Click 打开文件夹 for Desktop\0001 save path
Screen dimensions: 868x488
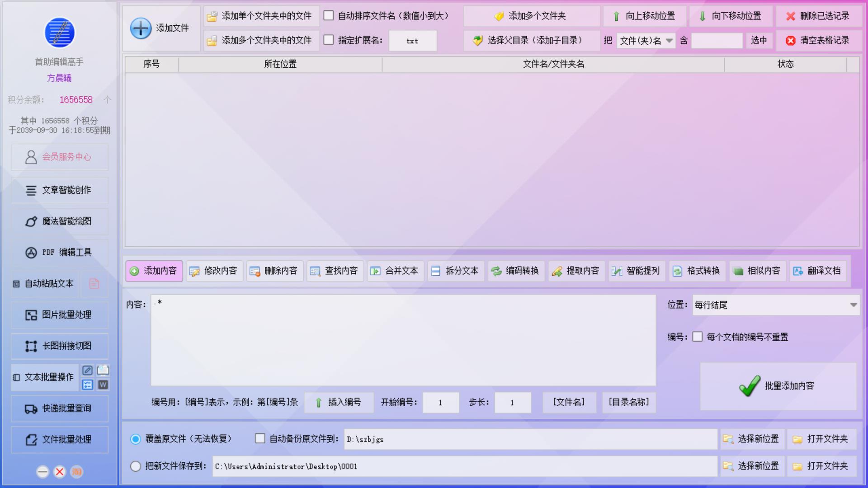click(x=822, y=466)
